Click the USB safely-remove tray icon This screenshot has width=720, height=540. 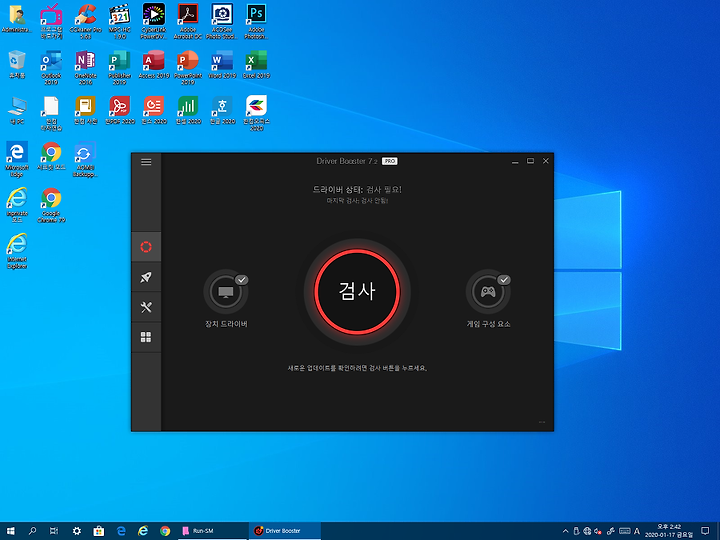577,531
